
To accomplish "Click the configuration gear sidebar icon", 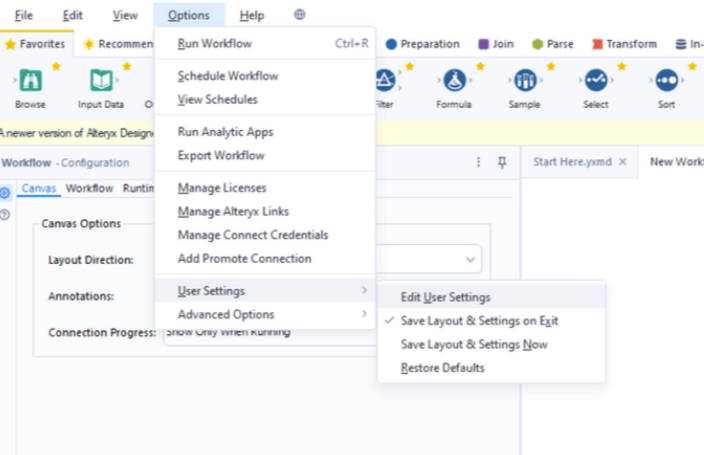I will pos(5,193).
